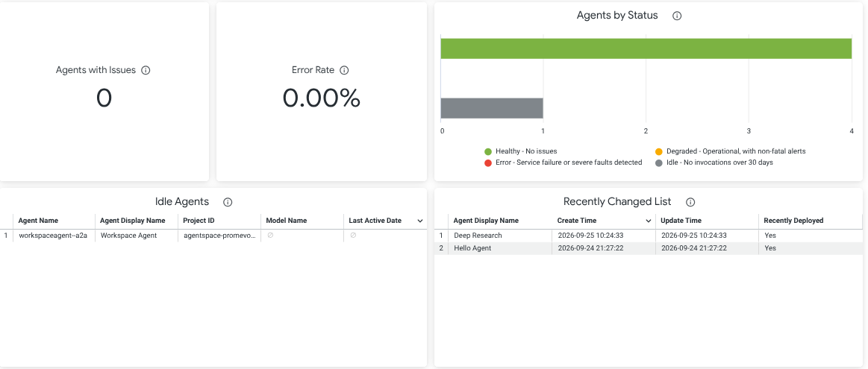The height and width of the screenshot is (369, 868).
Task: Open sort arrow on Create Time column
Action: (x=649, y=221)
